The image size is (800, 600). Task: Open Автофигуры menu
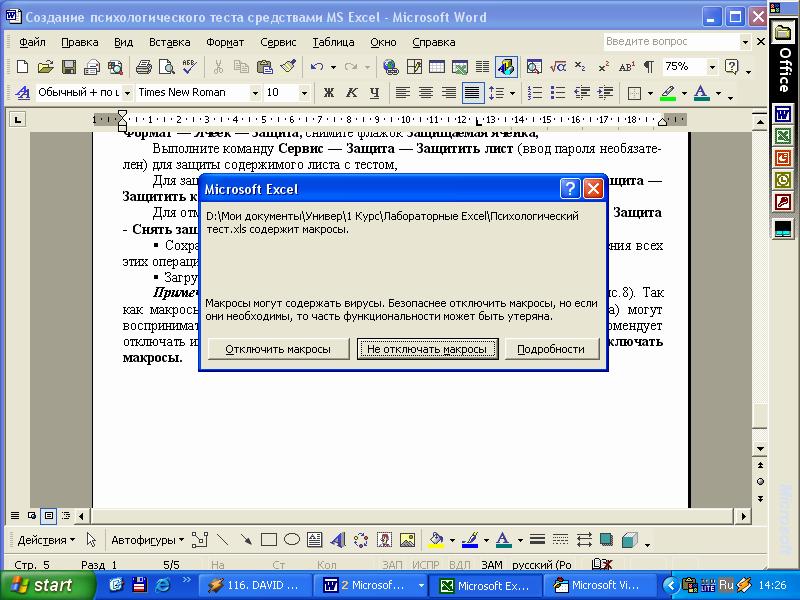(x=147, y=540)
